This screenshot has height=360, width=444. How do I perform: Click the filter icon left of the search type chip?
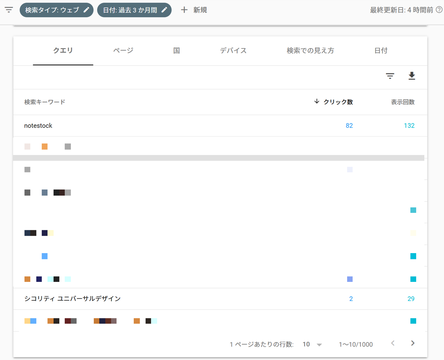click(9, 10)
